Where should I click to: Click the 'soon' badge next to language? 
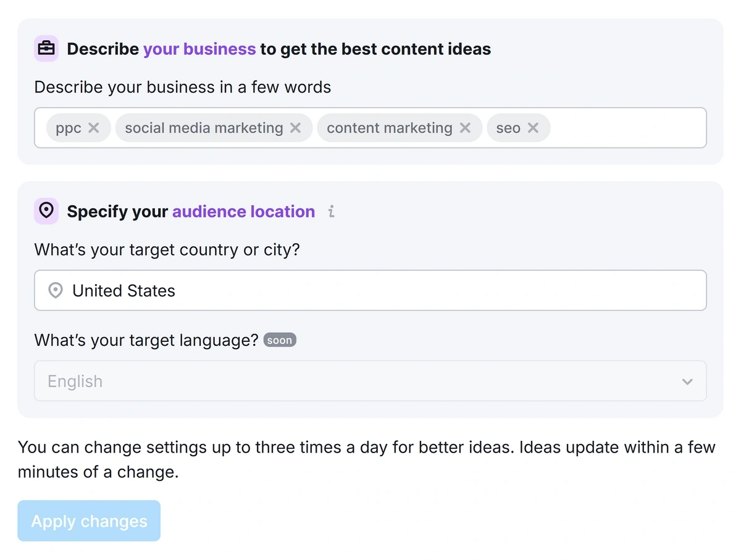point(280,340)
